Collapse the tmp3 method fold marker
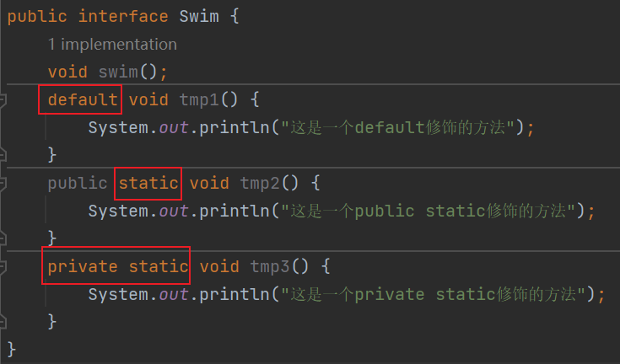This screenshot has width=620, height=364. click(3, 267)
